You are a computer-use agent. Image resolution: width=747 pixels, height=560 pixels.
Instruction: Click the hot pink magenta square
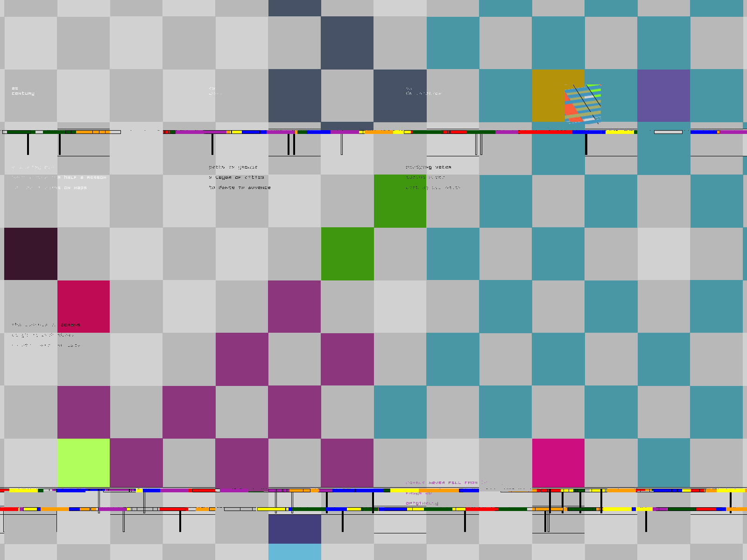pos(558,462)
